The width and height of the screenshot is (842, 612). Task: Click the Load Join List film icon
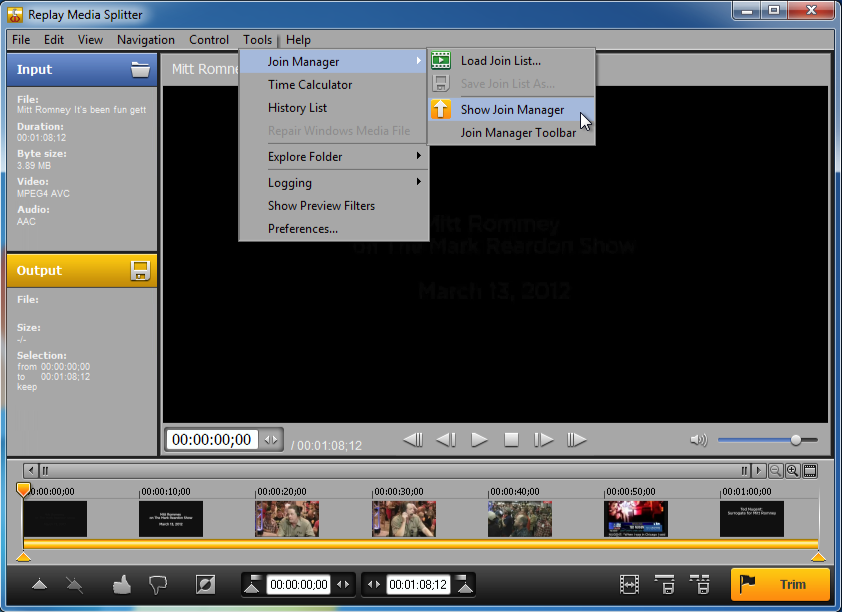pyautogui.click(x=441, y=60)
